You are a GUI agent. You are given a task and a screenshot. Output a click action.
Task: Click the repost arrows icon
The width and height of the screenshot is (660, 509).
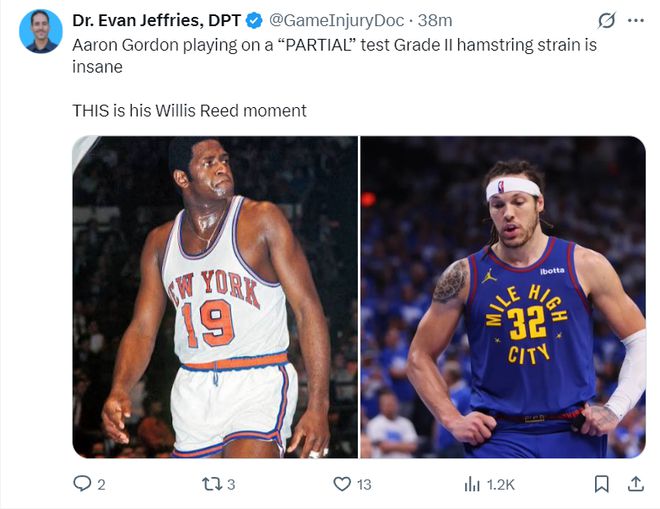point(211,484)
